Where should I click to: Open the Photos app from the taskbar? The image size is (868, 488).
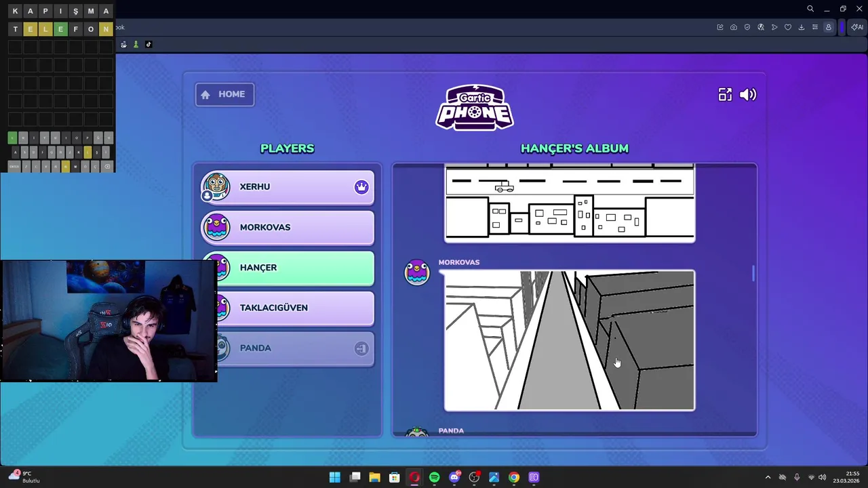coord(494,477)
